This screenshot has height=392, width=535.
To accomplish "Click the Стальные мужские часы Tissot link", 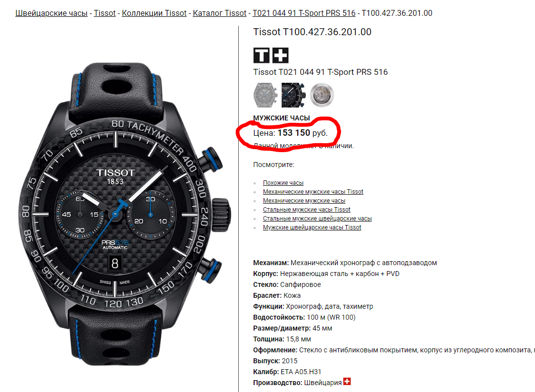I will pos(307,209).
